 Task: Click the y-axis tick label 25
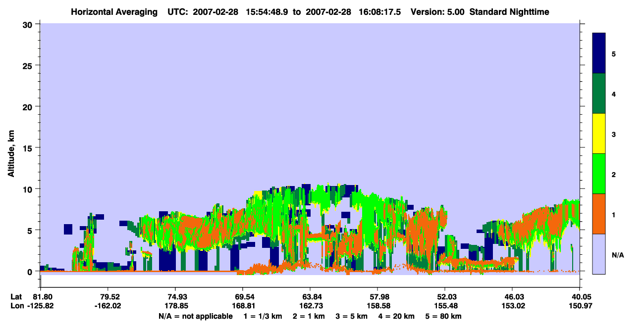coord(29,65)
